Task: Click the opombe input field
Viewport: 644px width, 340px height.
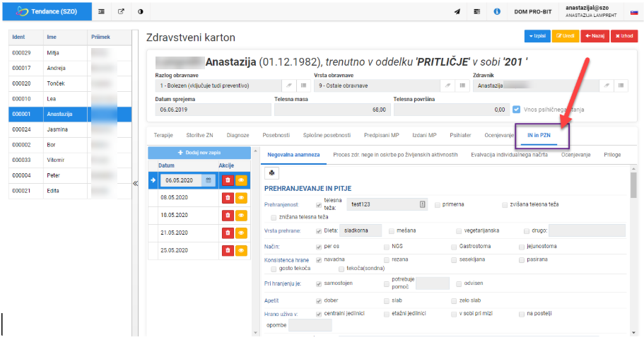Action: click(310, 325)
